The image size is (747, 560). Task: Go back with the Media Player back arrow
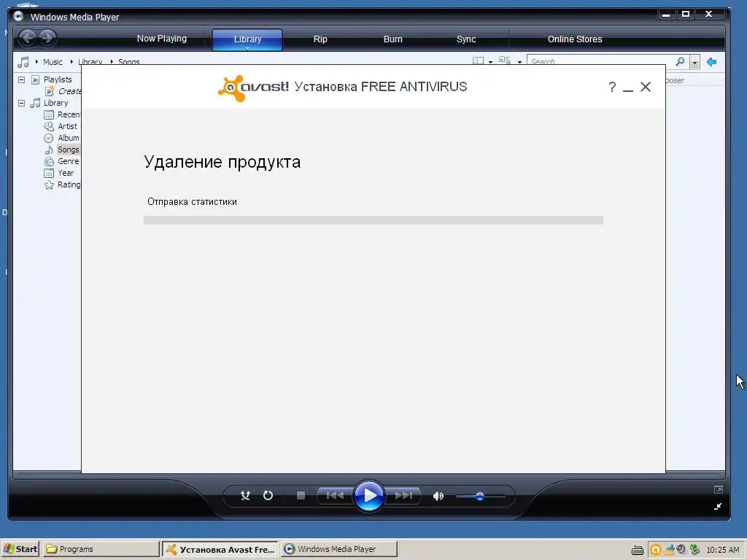28,38
